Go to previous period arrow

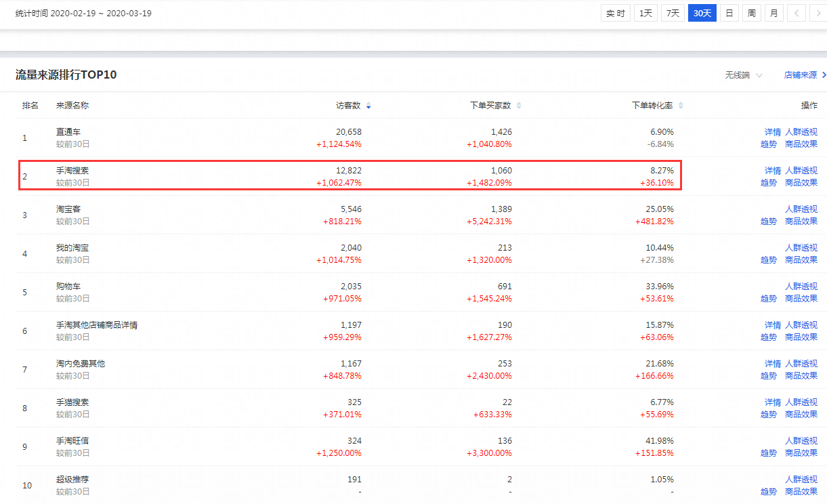coord(797,14)
